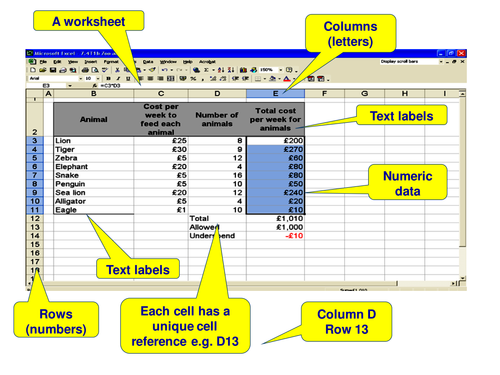Screen dimensions: 500x375
Task: Select column G header
Action: (364, 94)
